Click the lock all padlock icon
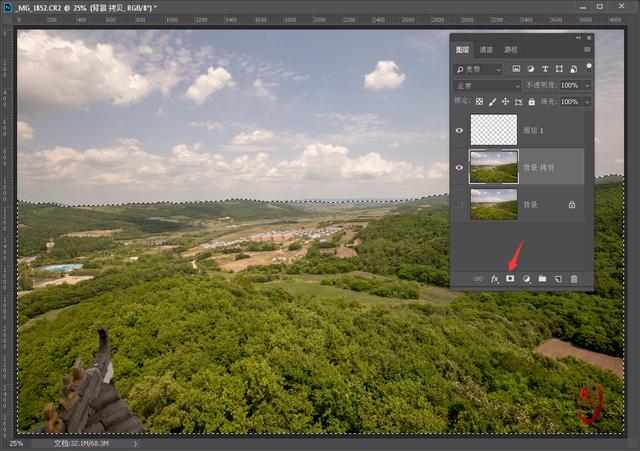This screenshot has width=640, height=451. 531,101
